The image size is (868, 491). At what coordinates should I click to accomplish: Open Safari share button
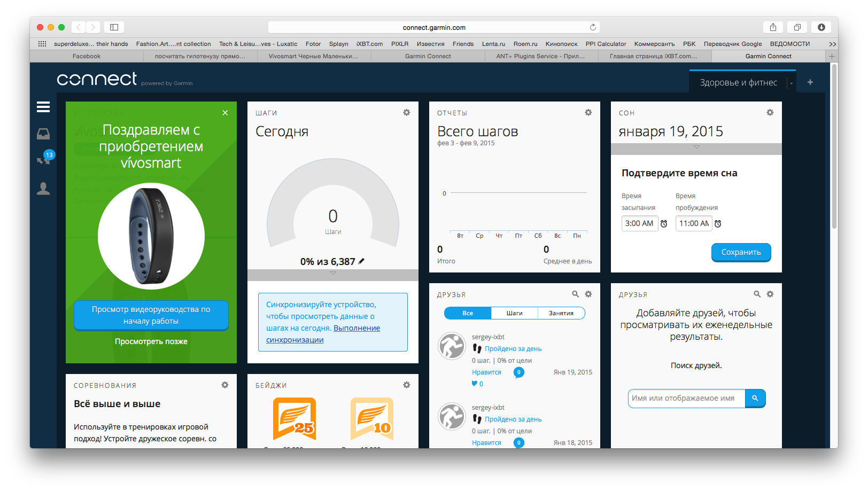[x=773, y=27]
